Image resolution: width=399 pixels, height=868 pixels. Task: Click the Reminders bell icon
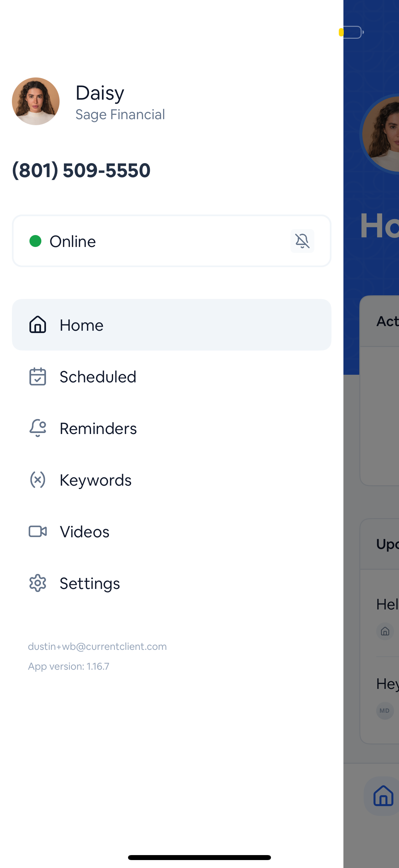click(37, 428)
